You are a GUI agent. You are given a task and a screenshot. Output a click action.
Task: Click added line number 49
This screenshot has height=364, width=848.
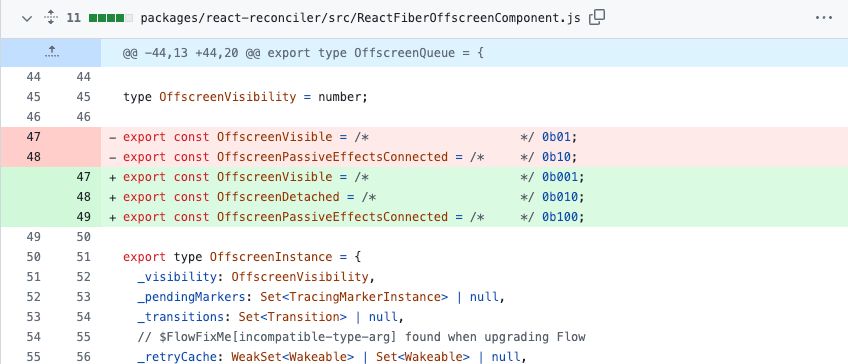(x=83, y=217)
